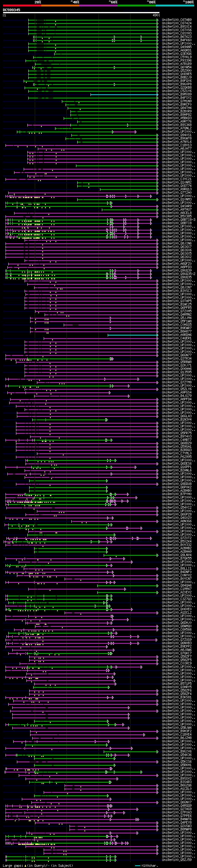Image resolution: width=197 pixels, height=868 pixels.
Task: Select the UniRef100_B9FQY6 label
Action: 177,81
